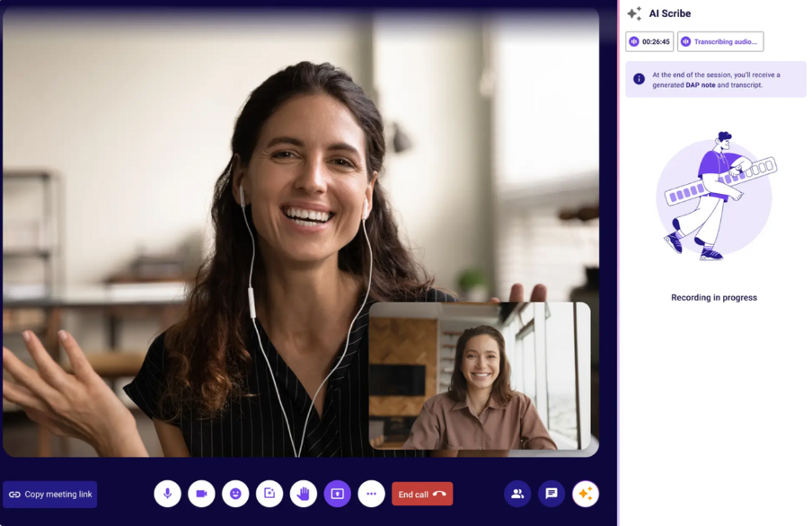Click the notes sticker icon

269,494
